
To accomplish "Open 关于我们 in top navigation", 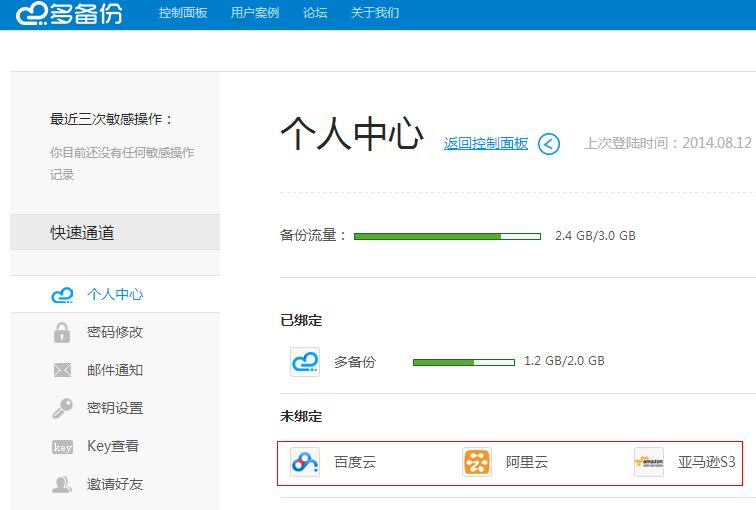I will pos(375,13).
